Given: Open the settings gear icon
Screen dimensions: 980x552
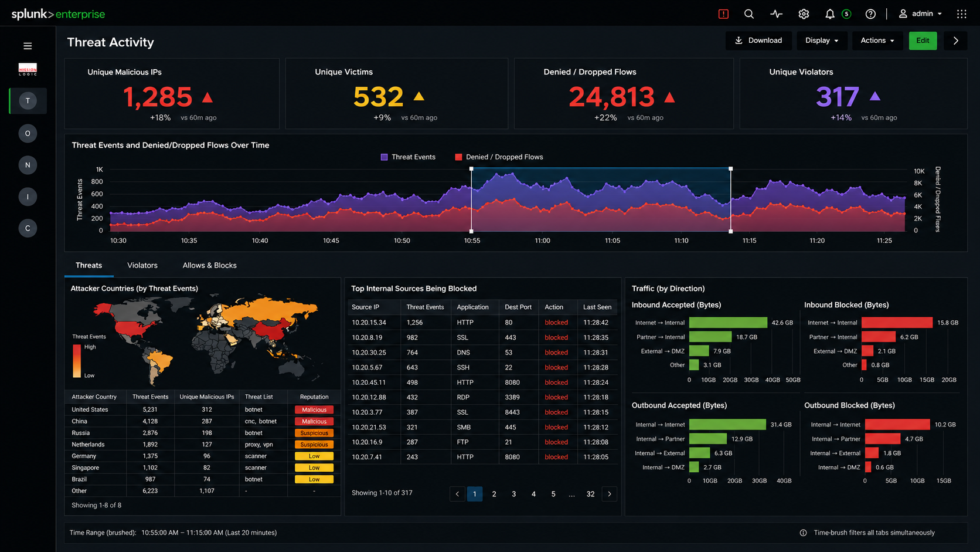Looking at the screenshot, I should click(804, 13).
